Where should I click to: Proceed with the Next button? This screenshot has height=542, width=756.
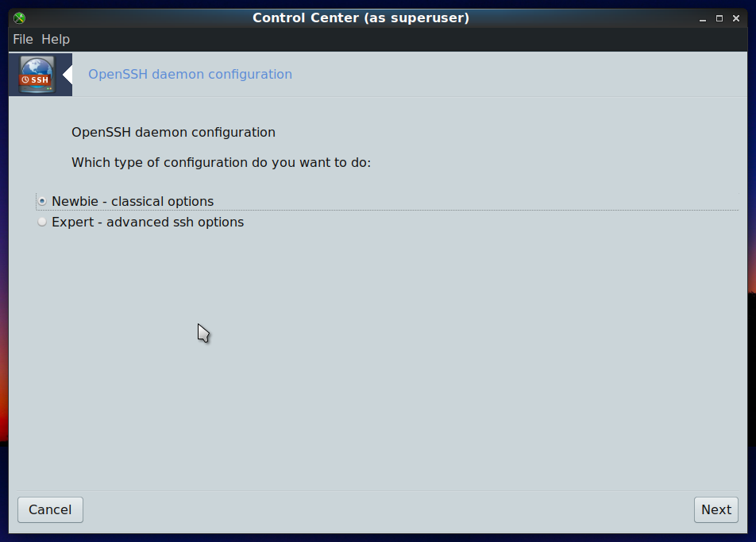[716, 509]
